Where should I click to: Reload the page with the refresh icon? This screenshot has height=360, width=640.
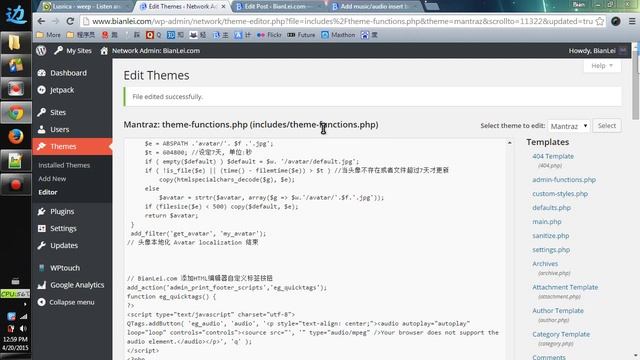coord(70,21)
